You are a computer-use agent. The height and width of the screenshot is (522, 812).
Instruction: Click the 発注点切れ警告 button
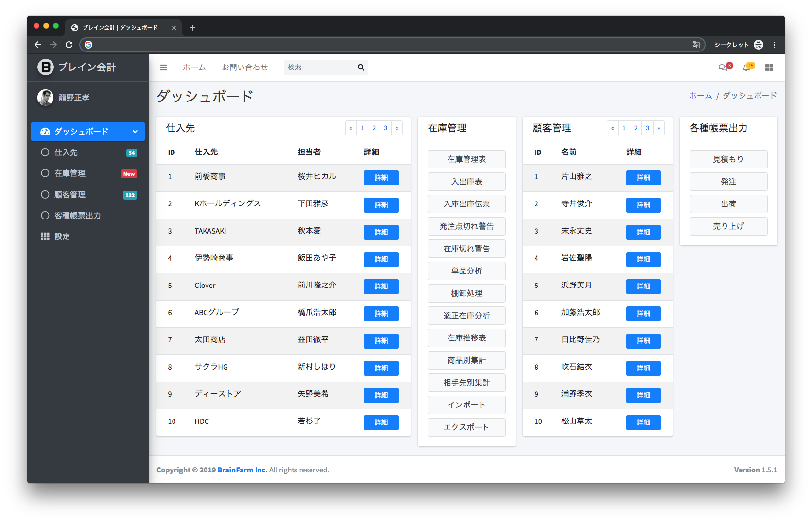pyautogui.click(x=466, y=226)
